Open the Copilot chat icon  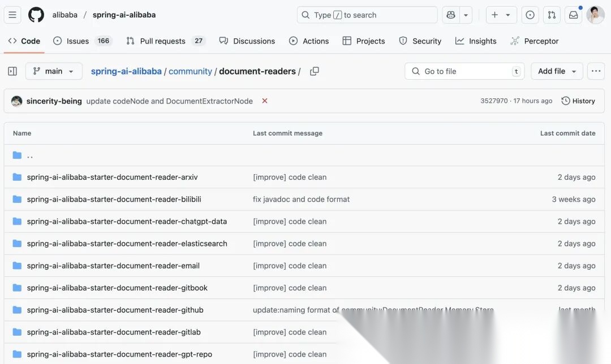(451, 15)
